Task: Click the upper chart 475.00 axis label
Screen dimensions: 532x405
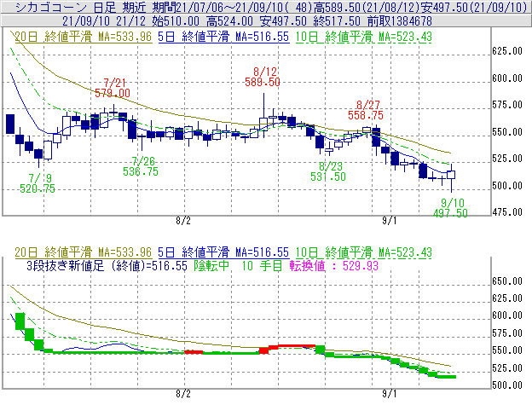Action: tap(507, 212)
